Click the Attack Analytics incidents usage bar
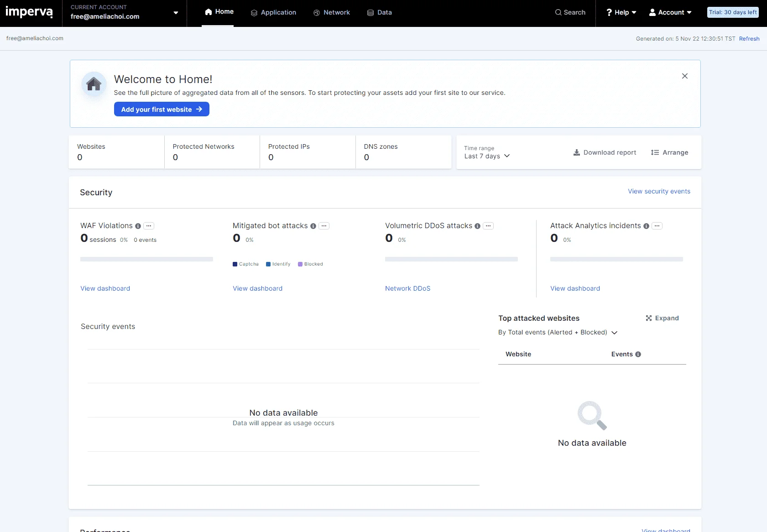Viewport: 767px width, 532px height. point(616,259)
